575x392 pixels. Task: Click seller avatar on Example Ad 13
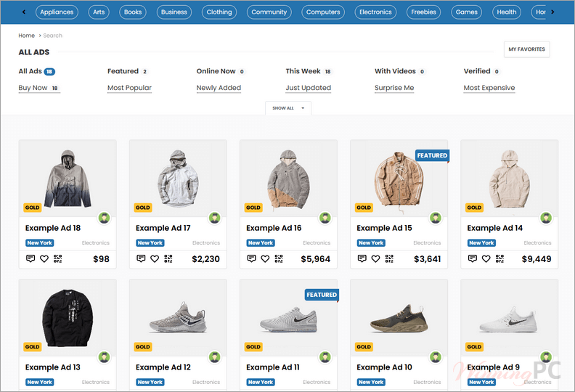coord(104,357)
